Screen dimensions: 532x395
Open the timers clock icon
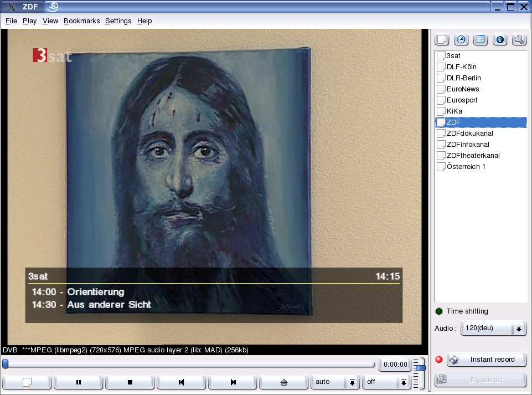point(461,40)
